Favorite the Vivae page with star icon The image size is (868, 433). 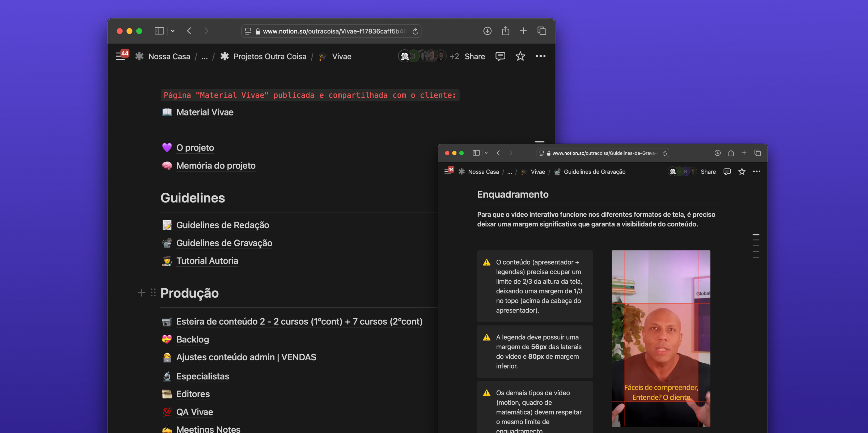520,56
